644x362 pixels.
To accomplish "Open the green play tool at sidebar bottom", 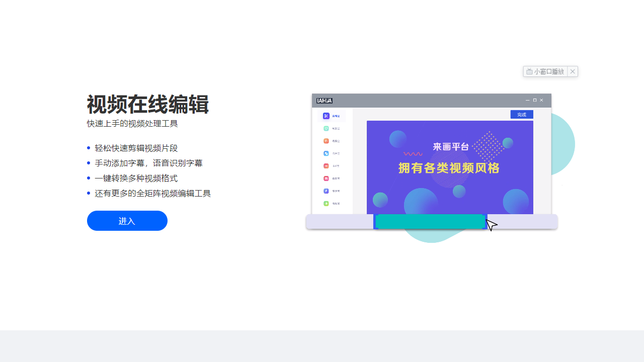I will [326, 204].
